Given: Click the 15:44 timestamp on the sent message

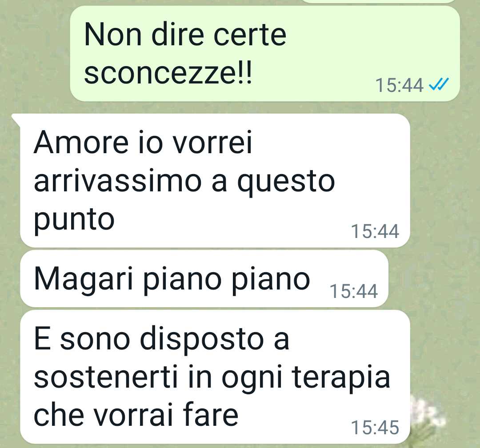Looking at the screenshot, I should [400, 85].
